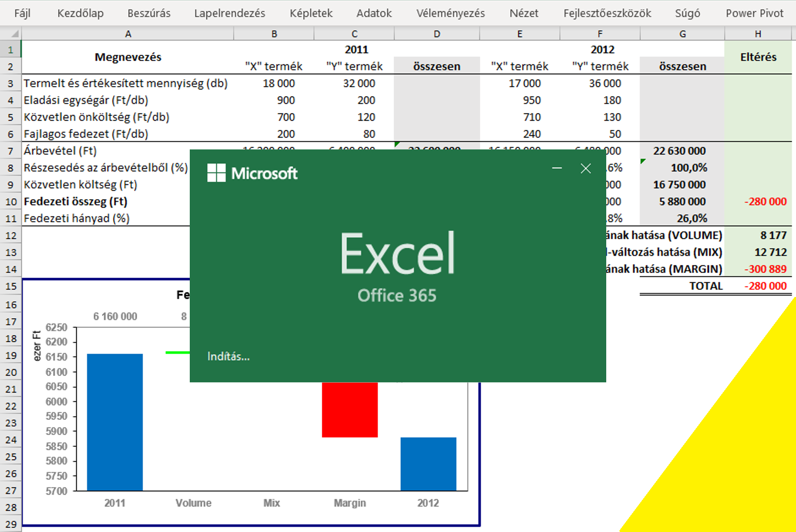
Task: Select row 3 header
Action: pyautogui.click(x=11, y=83)
